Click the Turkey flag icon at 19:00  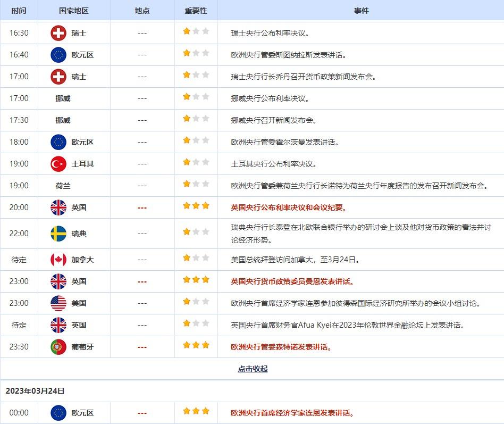click(x=58, y=164)
